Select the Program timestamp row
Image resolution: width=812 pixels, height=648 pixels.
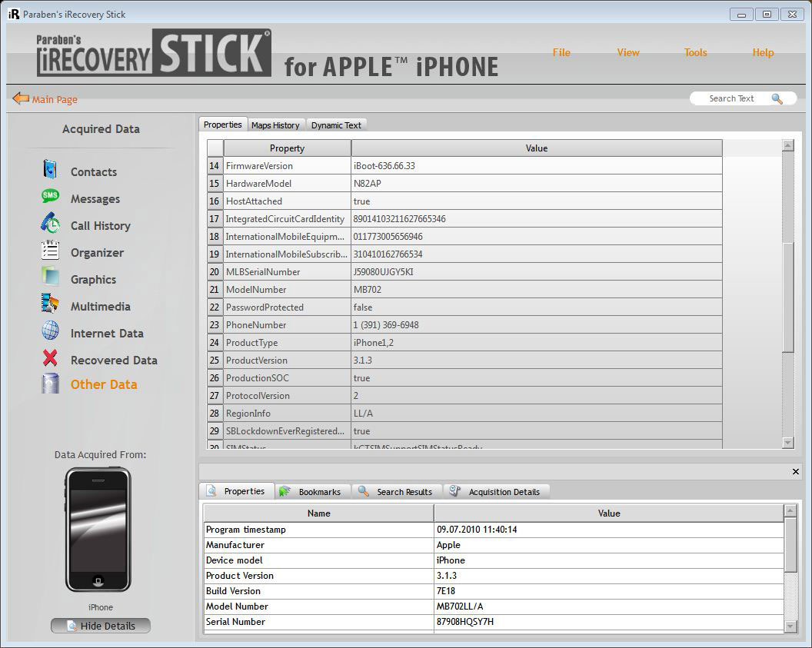494,530
